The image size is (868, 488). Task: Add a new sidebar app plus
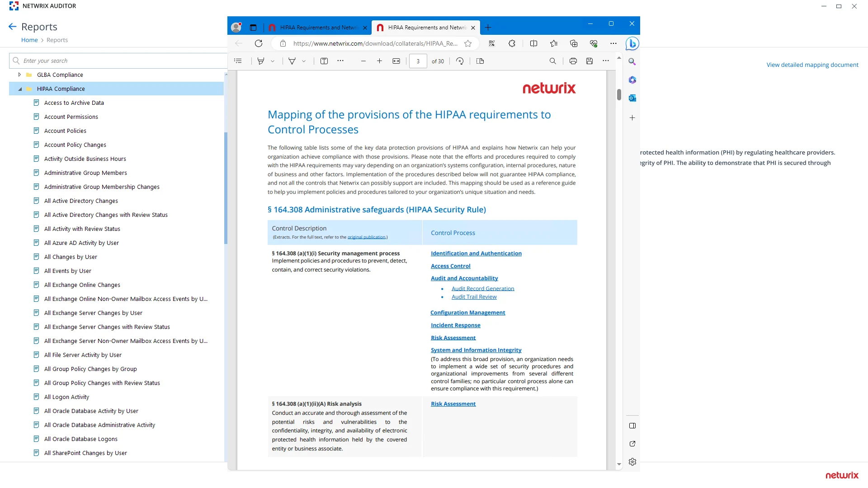tap(632, 118)
